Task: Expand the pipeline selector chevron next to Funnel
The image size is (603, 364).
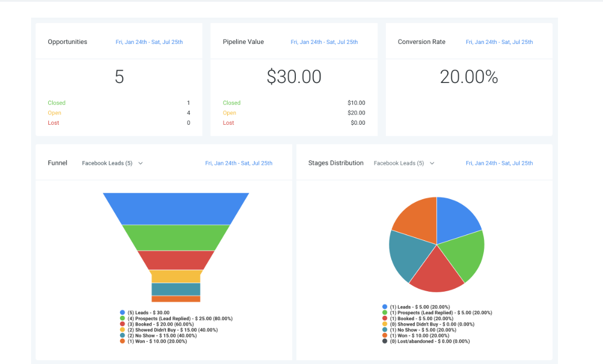Action: point(140,163)
